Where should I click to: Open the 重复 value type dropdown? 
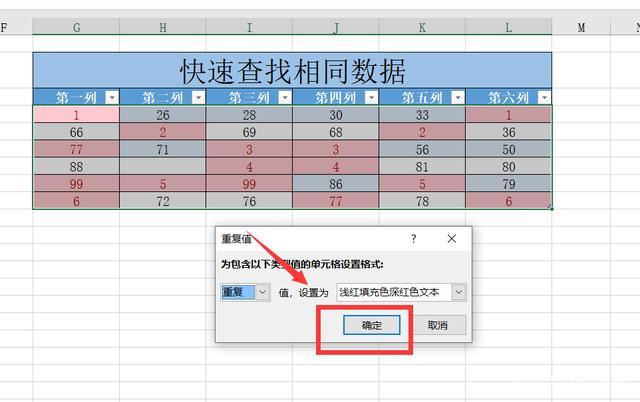pyautogui.click(x=263, y=292)
